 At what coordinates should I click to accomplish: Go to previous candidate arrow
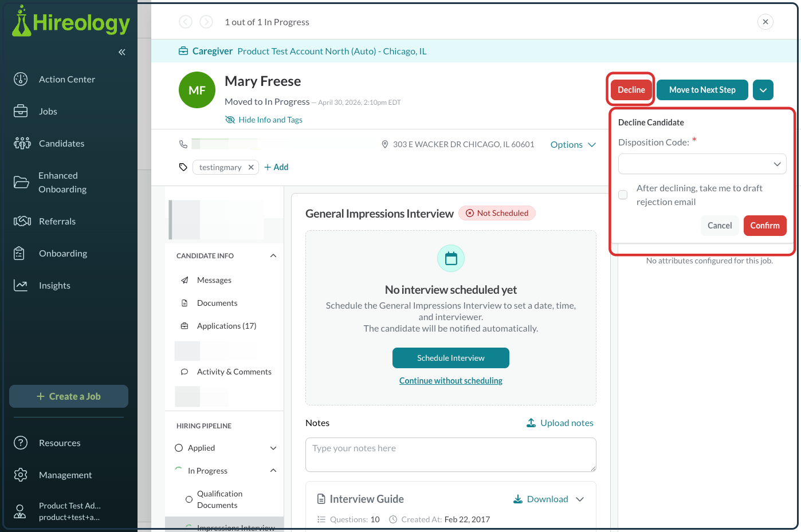pyautogui.click(x=186, y=22)
